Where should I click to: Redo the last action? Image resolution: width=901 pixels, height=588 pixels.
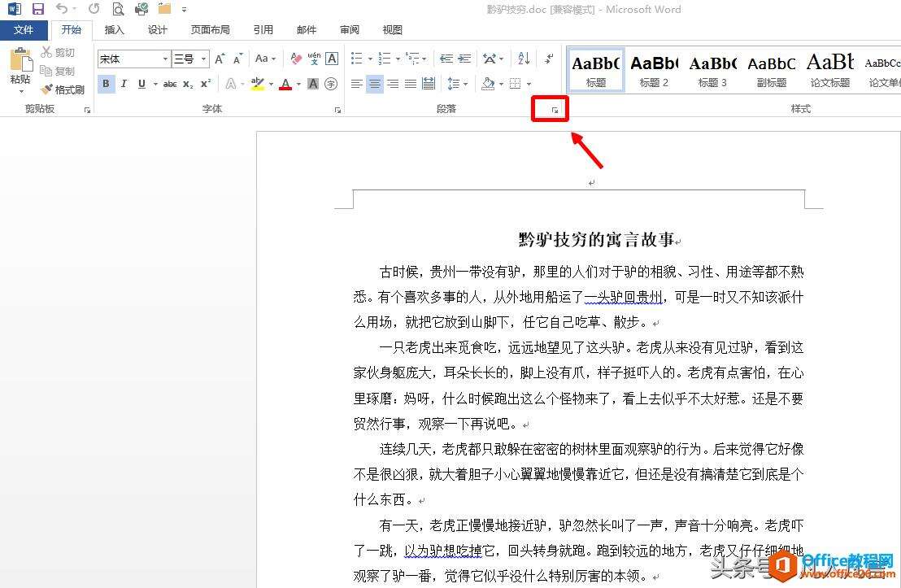pyautogui.click(x=94, y=9)
